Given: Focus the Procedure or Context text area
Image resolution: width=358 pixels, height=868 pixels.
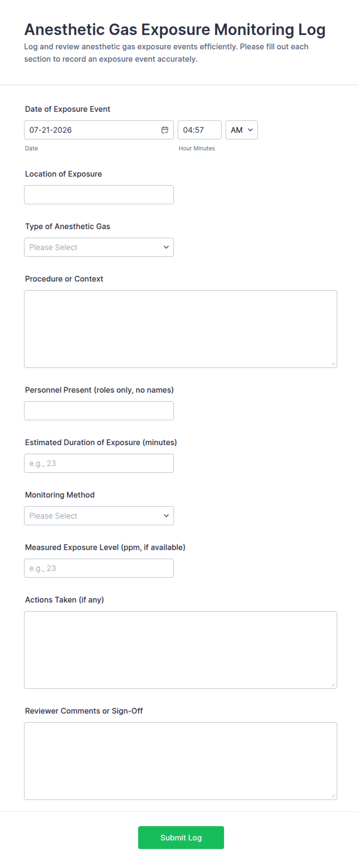Looking at the screenshot, I should point(181,329).
